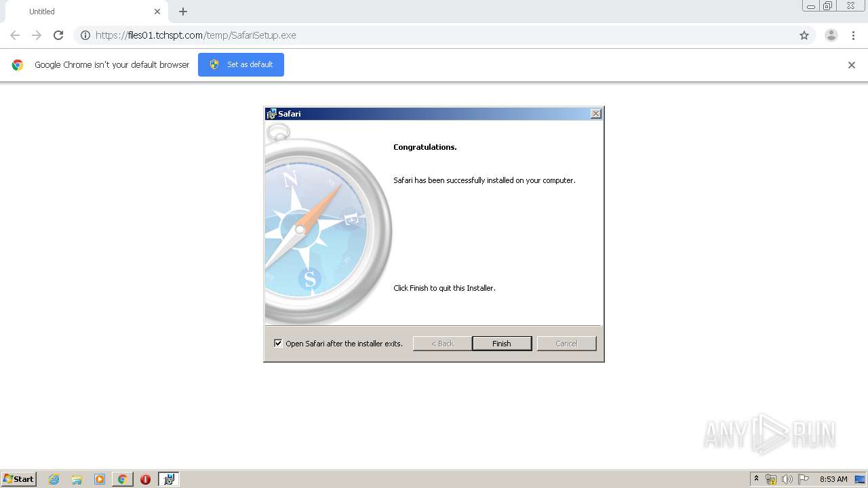868x488 pixels.
Task: Select the Untitled tab
Action: click(x=86, y=12)
